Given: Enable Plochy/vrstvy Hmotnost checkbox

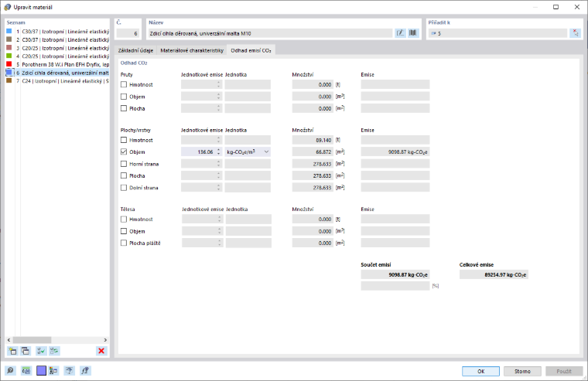Looking at the screenshot, I should [124, 140].
